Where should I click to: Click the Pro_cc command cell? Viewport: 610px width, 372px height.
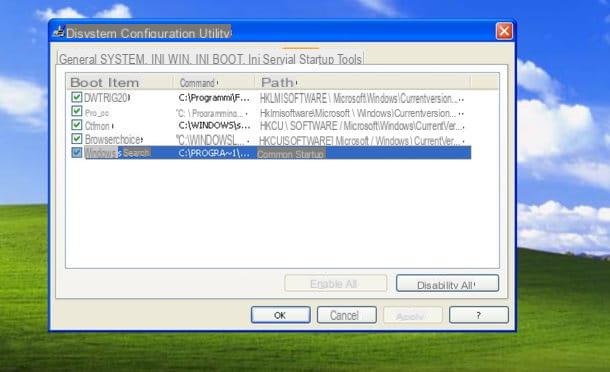click(x=212, y=113)
